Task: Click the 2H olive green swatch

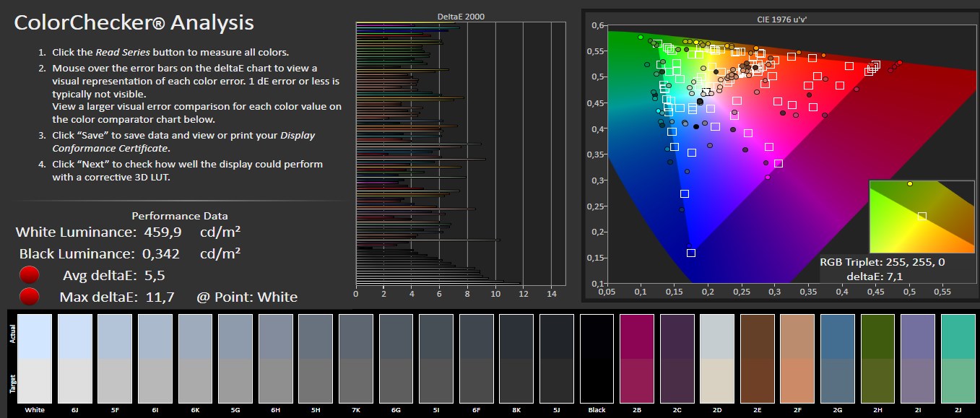Action: (878, 358)
